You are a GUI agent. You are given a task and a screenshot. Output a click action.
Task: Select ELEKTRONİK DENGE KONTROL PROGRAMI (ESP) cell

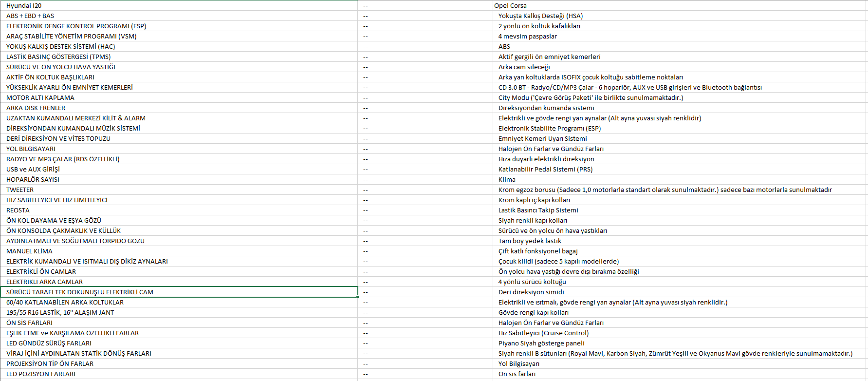179,26
